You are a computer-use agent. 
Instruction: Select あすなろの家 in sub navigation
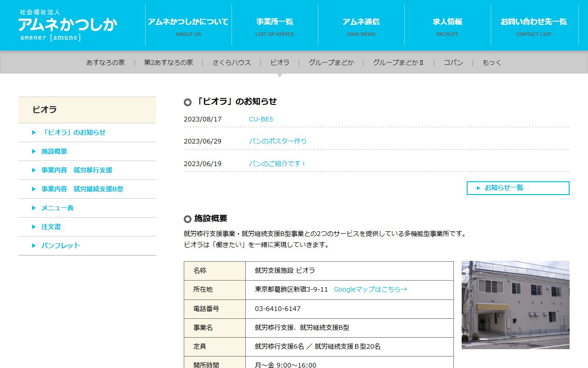tap(106, 63)
